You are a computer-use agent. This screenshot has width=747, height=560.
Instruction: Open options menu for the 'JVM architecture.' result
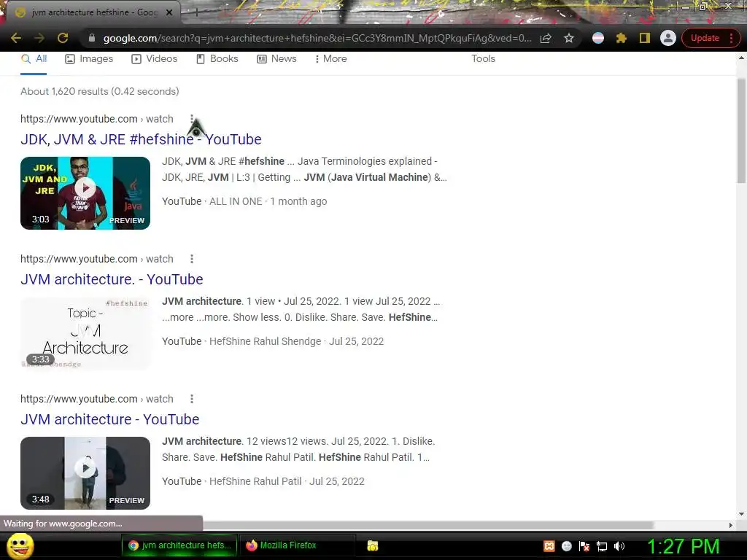(192, 259)
